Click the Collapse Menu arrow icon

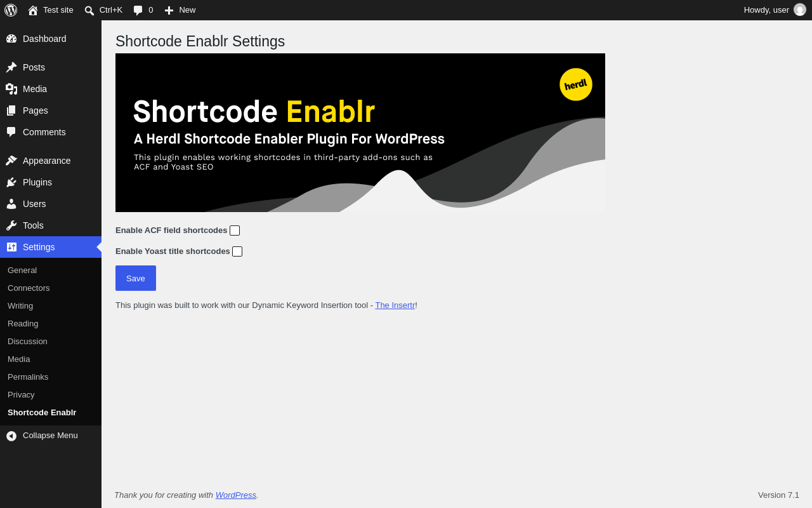coord(11,436)
